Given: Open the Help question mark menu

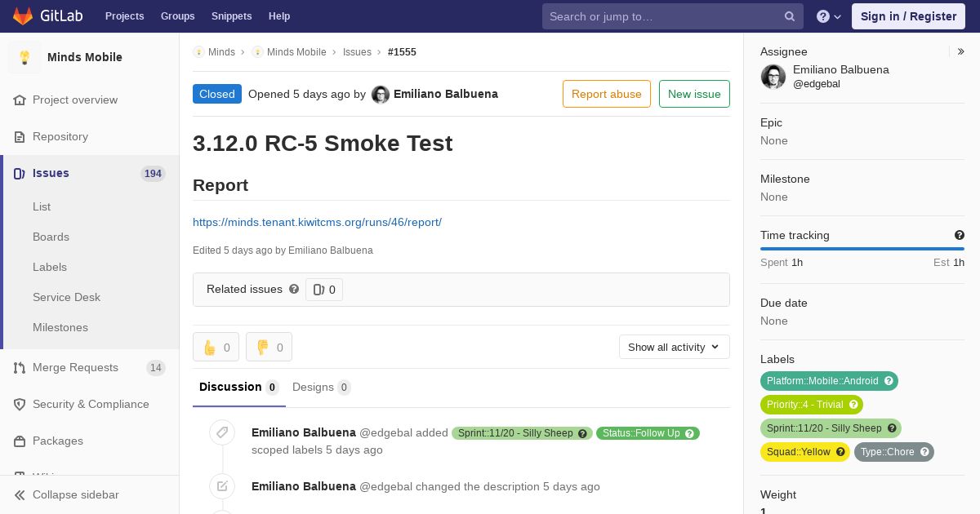Looking at the screenshot, I should (829, 16).
